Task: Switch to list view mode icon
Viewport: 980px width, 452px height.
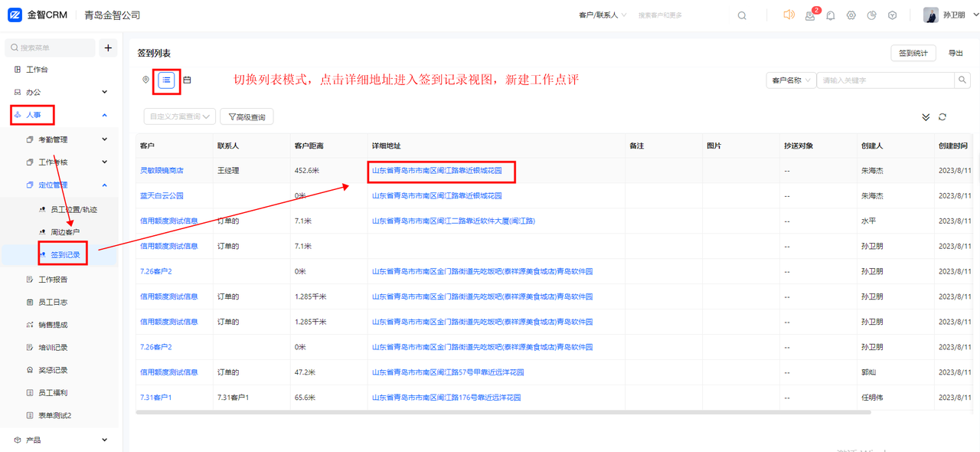Action: tap(166, 80)
